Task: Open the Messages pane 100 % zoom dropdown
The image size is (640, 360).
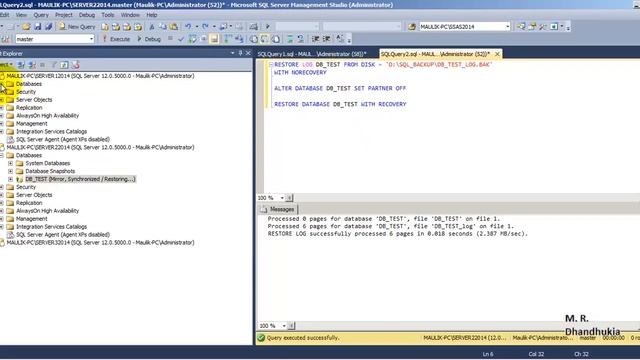Action: coord(284,326)
